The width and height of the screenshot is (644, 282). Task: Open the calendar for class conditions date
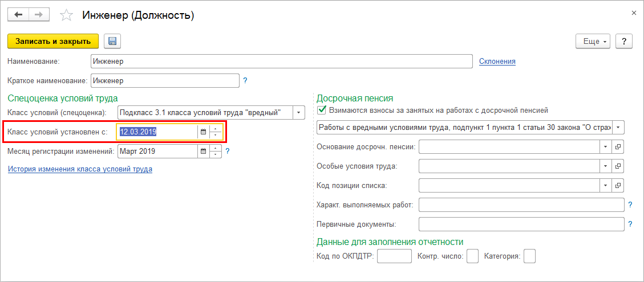coord(204,132)
